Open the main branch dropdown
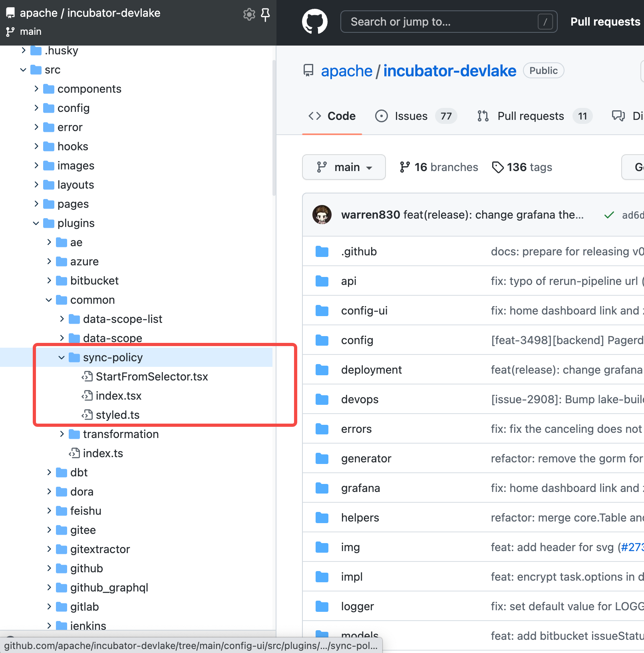The width and height of the screenshot is (644, 653). (344, 167)
